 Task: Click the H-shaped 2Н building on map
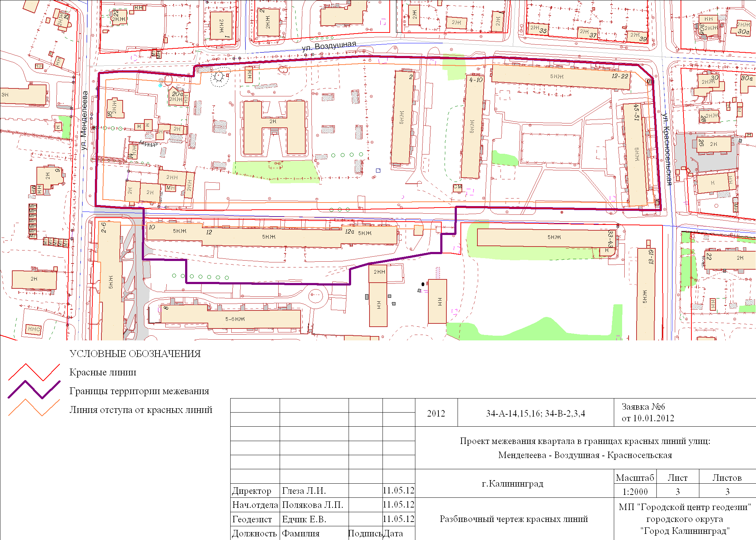pos(274,122)
